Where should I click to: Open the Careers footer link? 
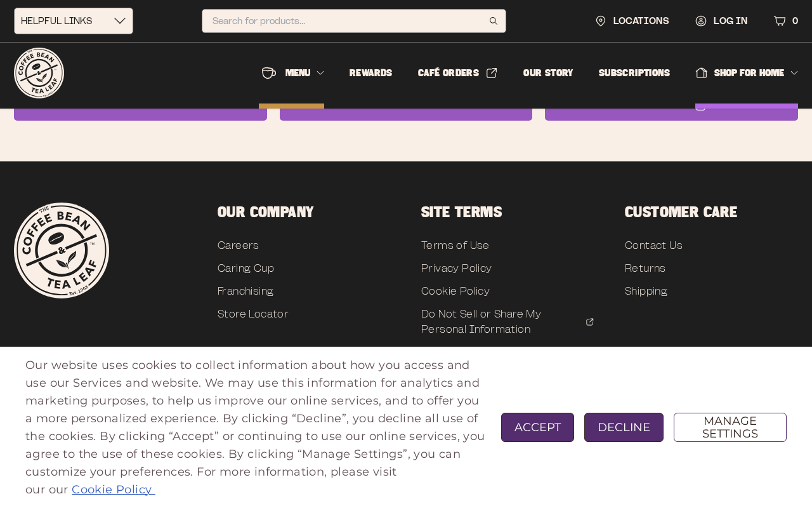[x=238, y=246]
